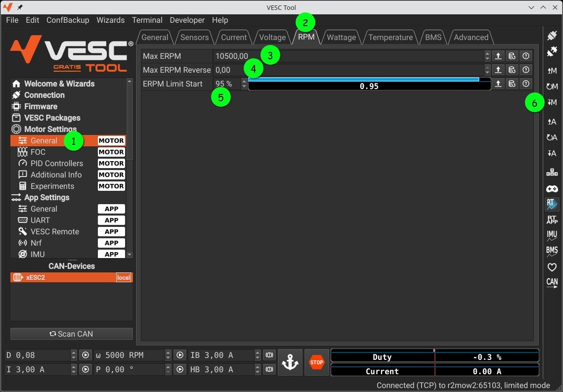Toggle the IMU data sampling icon

click(552, 236)
